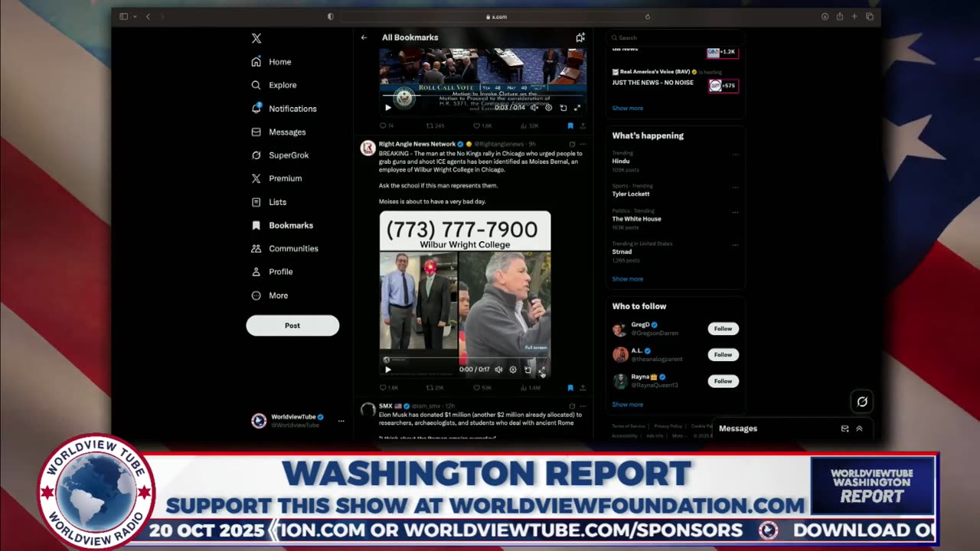
Task: Expand the Messages drawer
Action: tap(859, 429)
